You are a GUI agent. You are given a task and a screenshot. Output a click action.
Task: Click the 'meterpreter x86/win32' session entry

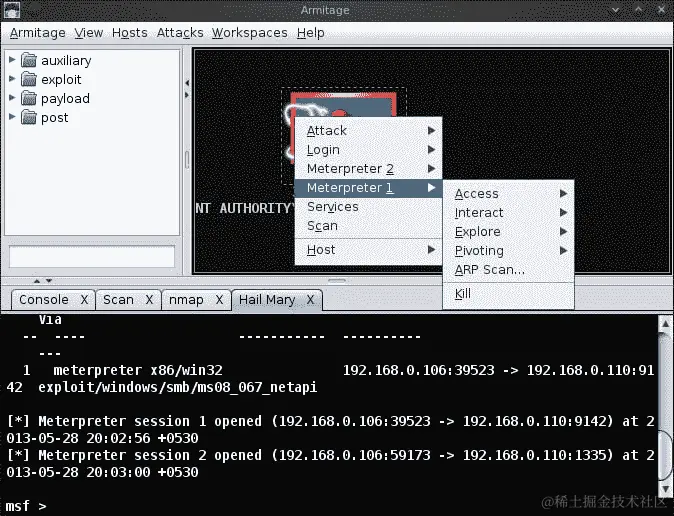[138, 370]
